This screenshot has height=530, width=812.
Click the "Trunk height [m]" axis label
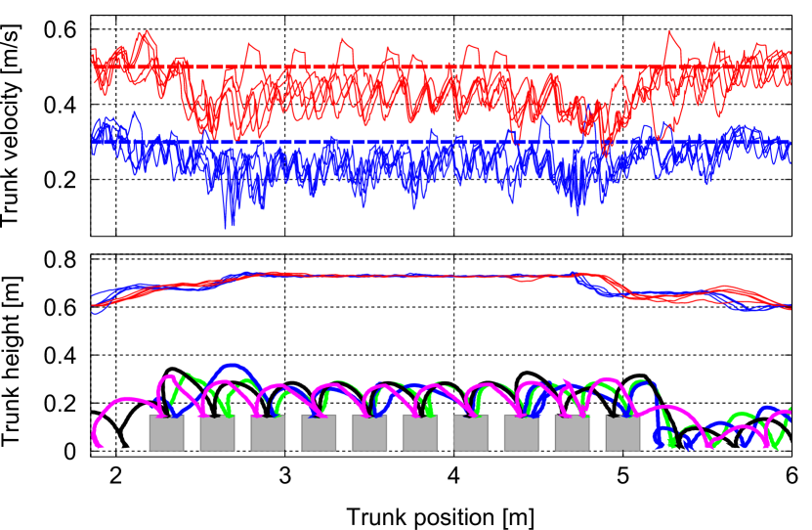(x=12, y=361)
